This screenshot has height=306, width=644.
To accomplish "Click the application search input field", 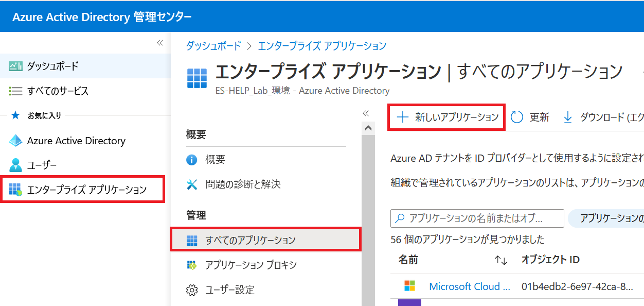I will (477, 218).
